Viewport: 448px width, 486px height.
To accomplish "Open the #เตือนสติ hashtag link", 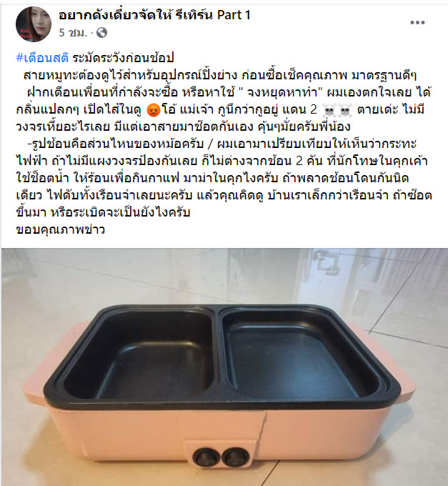I will (42, 58).
